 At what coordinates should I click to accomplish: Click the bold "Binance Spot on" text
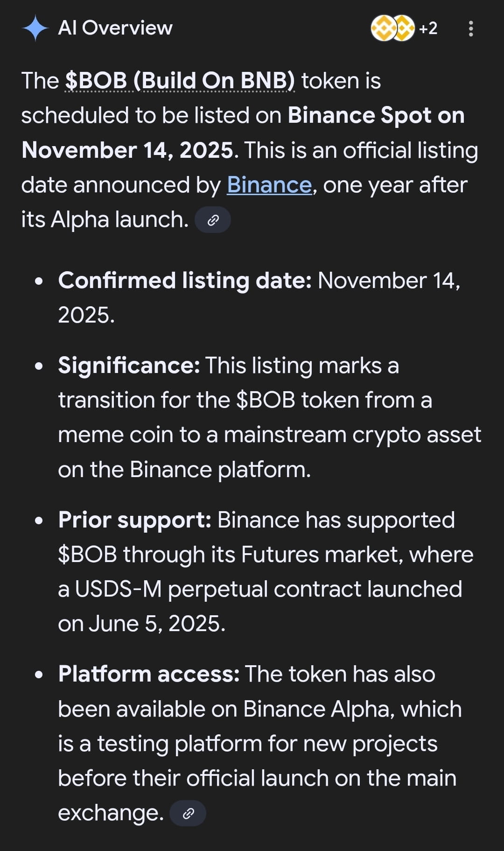point(376,115)
